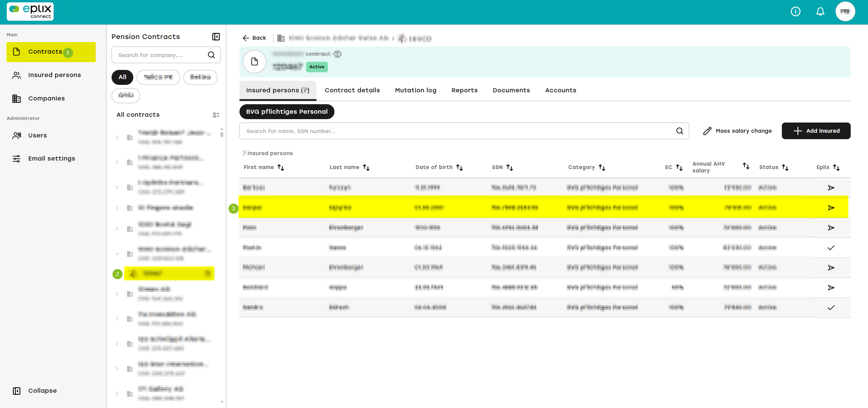868x408 pixels.
Task: Collapse all contracts in the list
Action: pos(216,115)
